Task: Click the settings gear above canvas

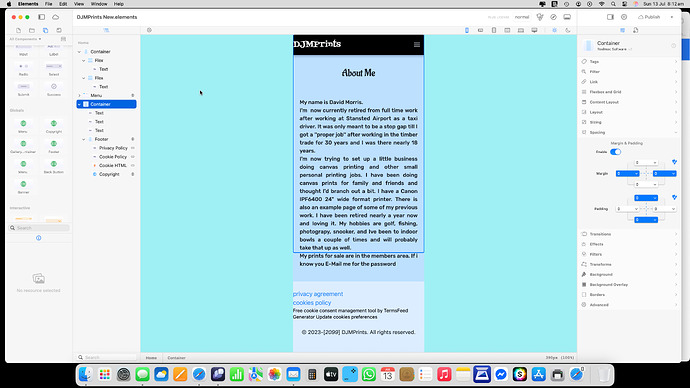Action: [149, 30]
